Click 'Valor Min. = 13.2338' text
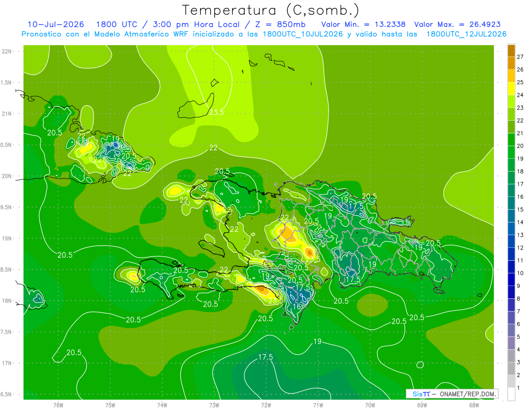 363,24
